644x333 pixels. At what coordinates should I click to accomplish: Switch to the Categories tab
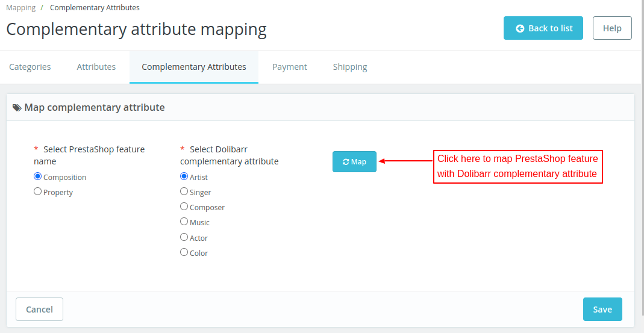(x=30, y=66)
